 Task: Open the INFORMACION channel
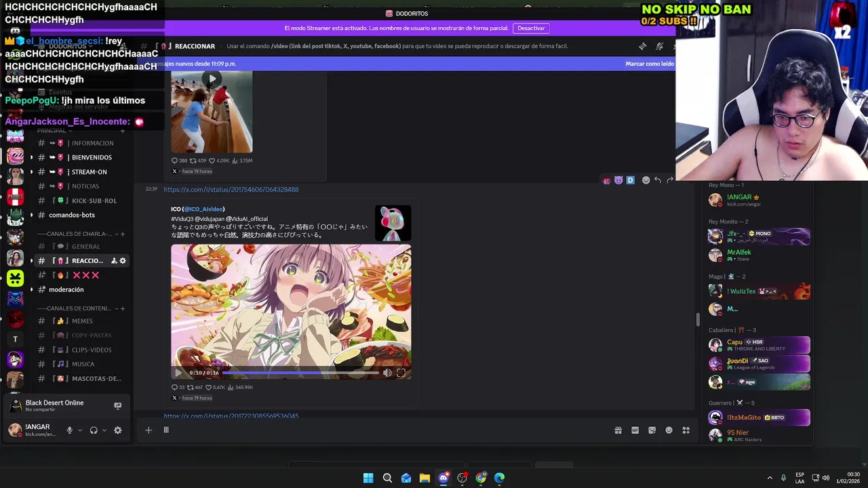point(81,143)
